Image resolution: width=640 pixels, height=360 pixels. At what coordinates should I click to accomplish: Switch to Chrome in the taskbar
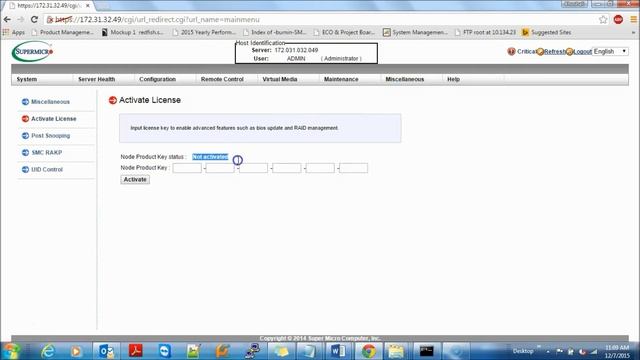[368, 351]
